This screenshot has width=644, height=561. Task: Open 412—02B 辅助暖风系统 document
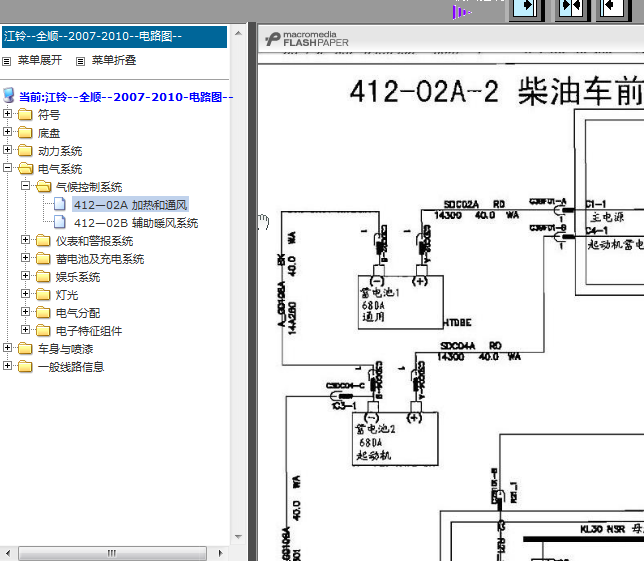click(136, 223)
